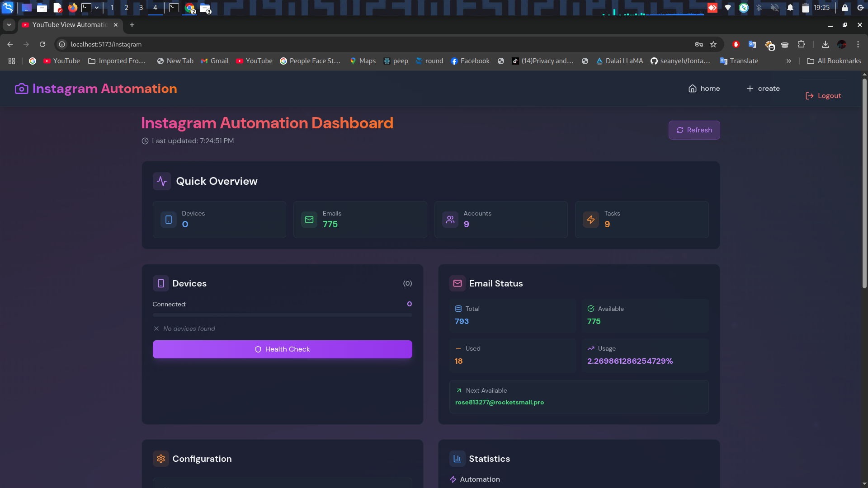Open the Wi-Fi network tray icon
Screen dimensions: 868x488
(728, 8)
